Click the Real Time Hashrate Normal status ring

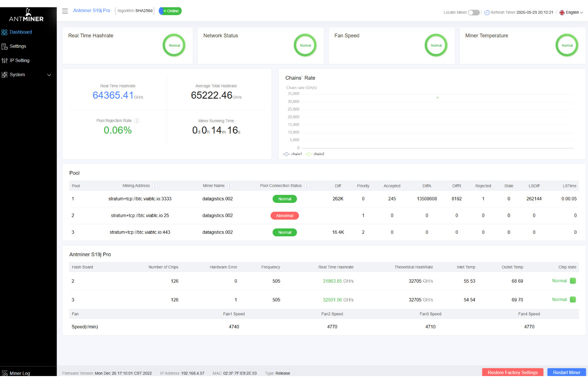[174, 45]
